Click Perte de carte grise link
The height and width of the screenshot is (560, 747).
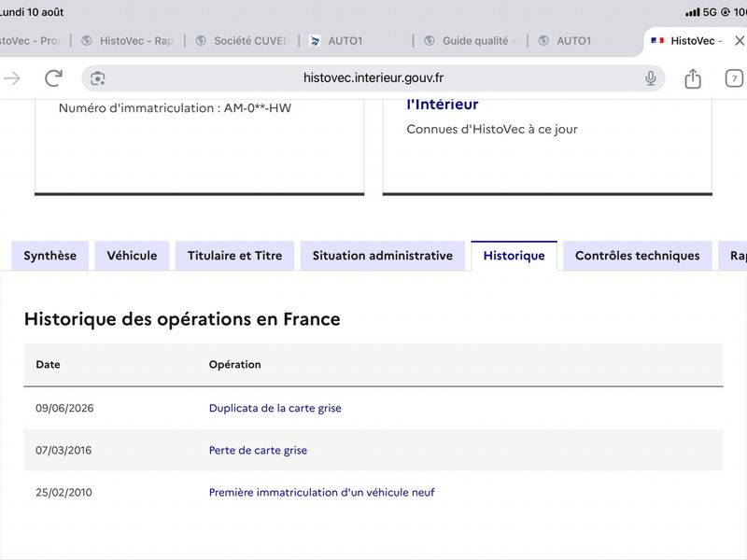258,451
